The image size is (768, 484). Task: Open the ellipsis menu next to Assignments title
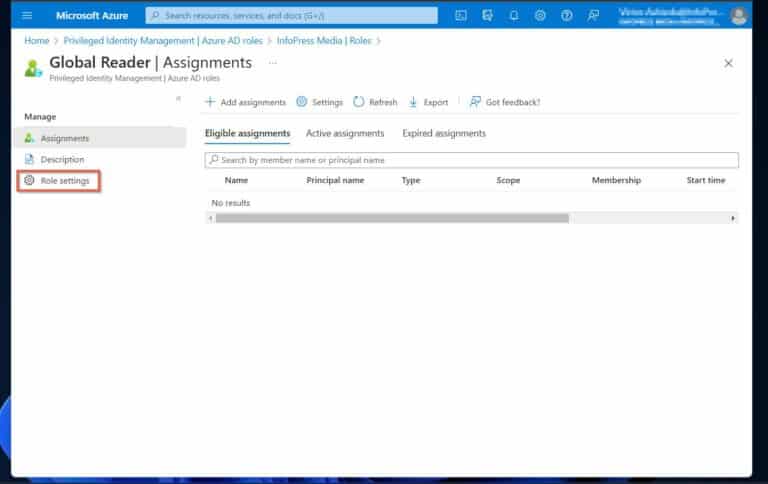[x=273, y=63]
